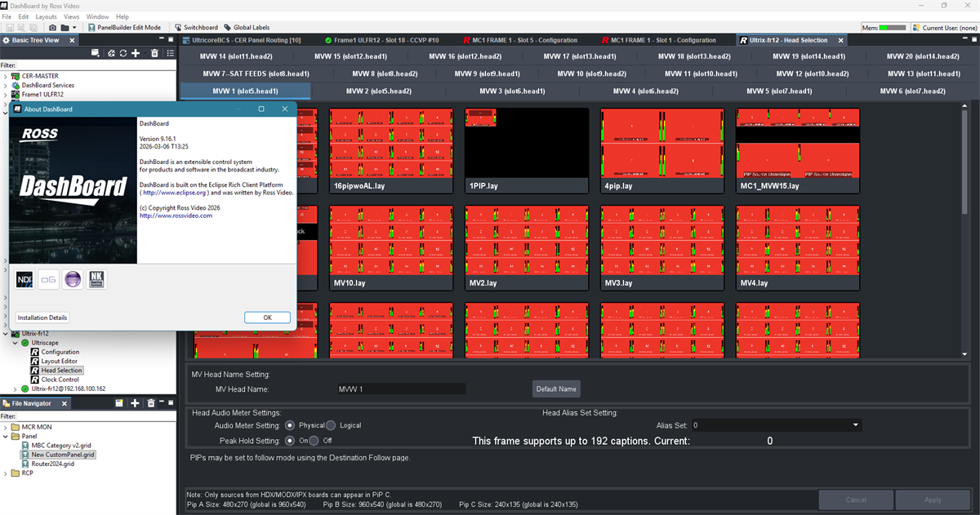
Task: Expand Ultrix-fr12@192.168.100.162 node
Action: [x=16, y=388]
